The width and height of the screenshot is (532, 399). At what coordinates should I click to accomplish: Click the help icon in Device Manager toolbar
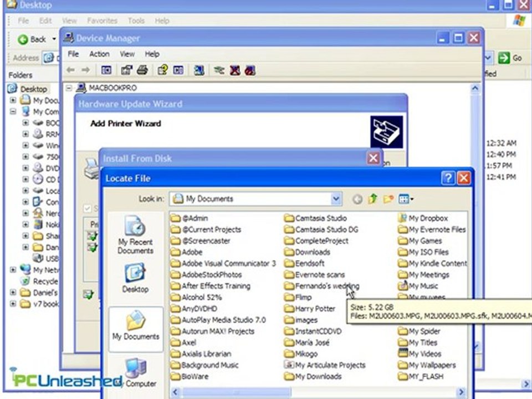[162, 70]
